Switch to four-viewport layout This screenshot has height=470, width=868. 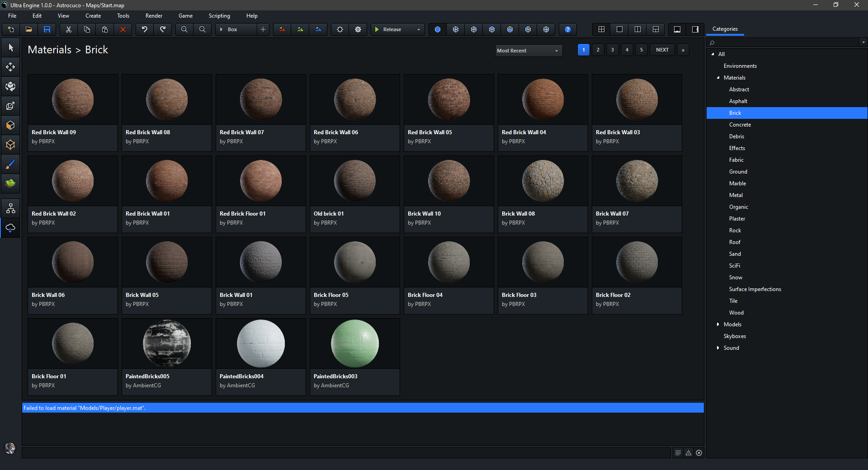point(601,29)
